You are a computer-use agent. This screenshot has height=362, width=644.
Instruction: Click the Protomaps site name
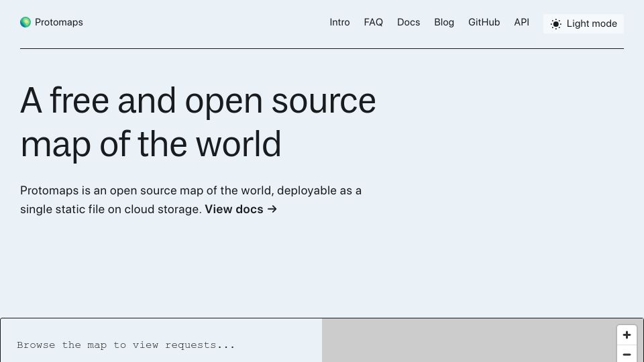tap(59, 22)
